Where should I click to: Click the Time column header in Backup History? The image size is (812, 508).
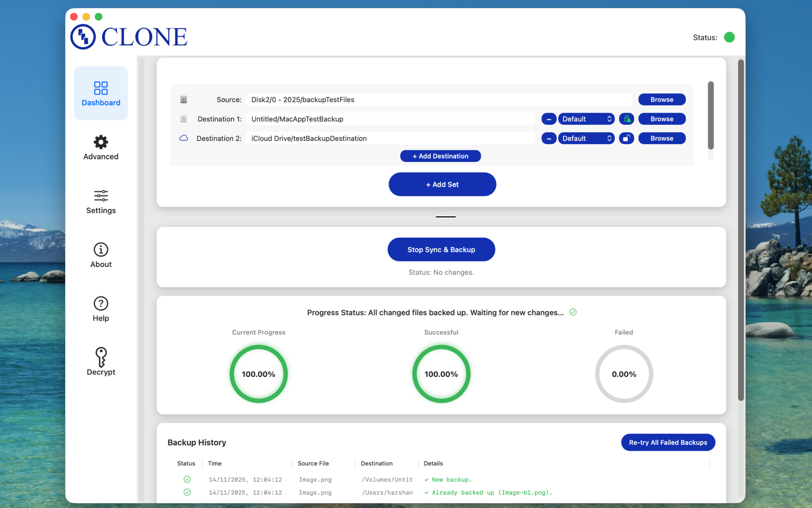215,463
